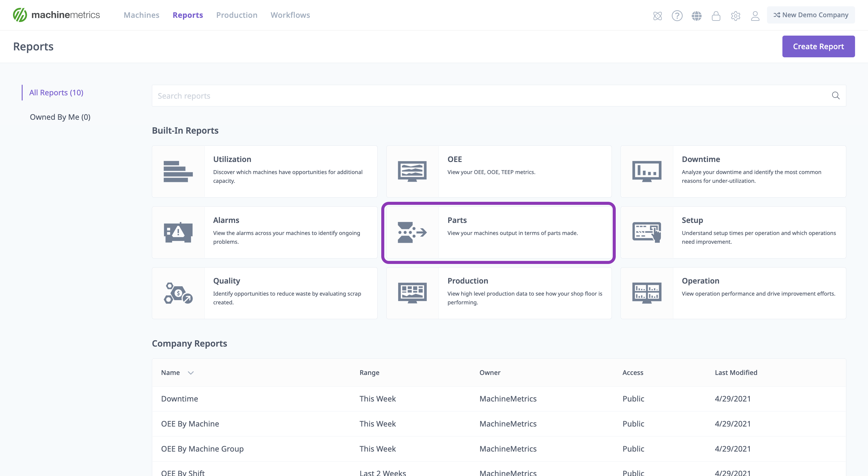This screenshot has height=476, width=868.
Task: Open the Machines nav tab
Action: 141,15
